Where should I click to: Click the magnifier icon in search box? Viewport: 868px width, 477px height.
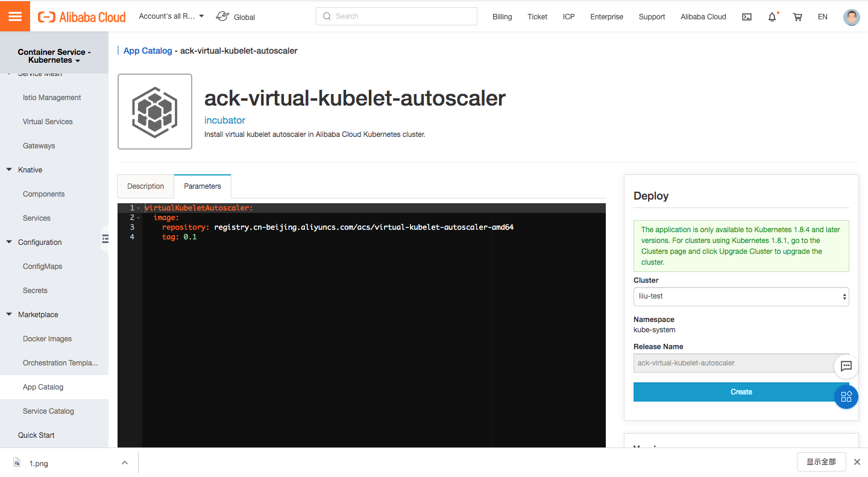(327, 16)
